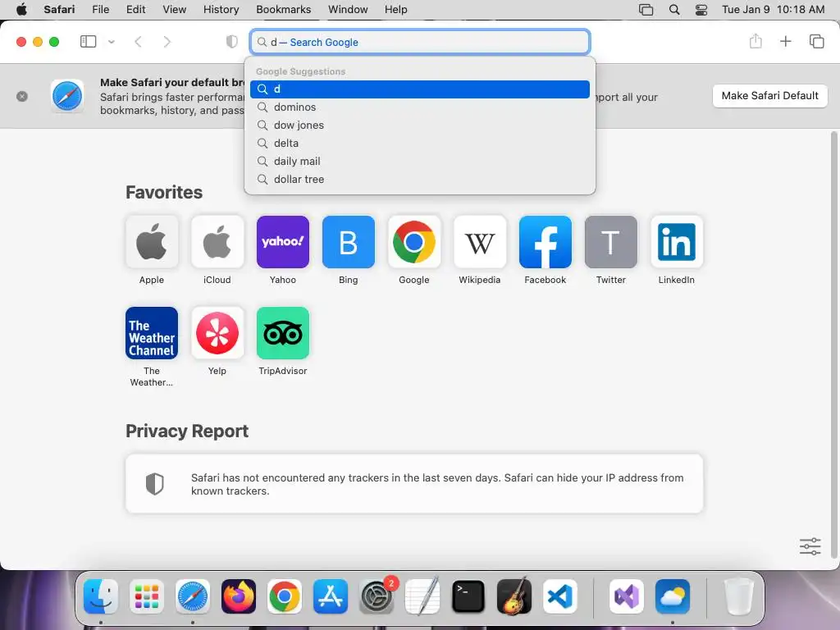Open the Safari menu
The image size is (840, 630).
tap(59, 9)
